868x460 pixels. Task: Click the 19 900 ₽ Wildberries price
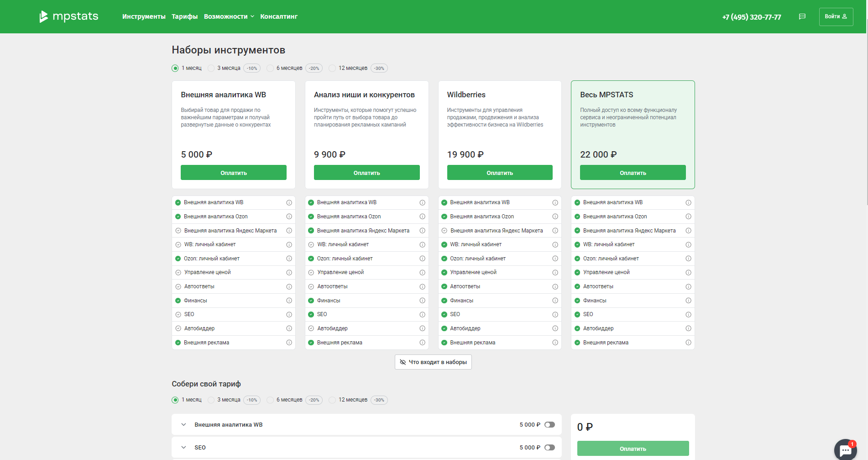point(465,155)
